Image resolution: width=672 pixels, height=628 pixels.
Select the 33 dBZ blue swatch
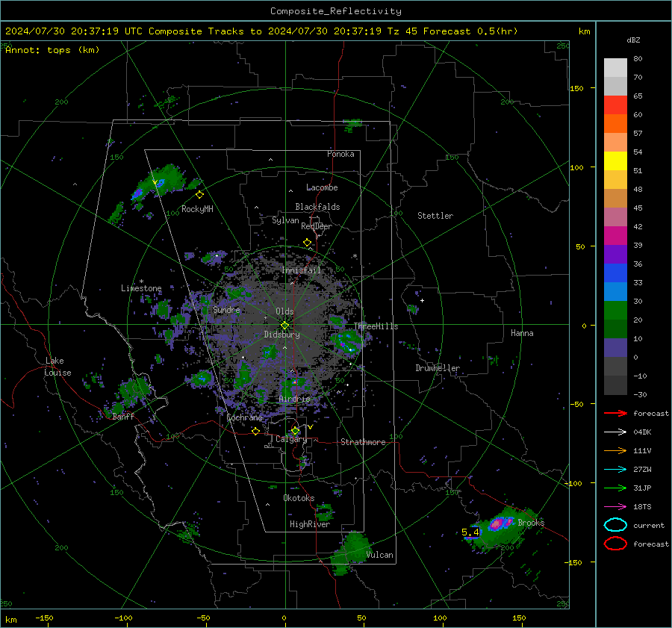615,292
